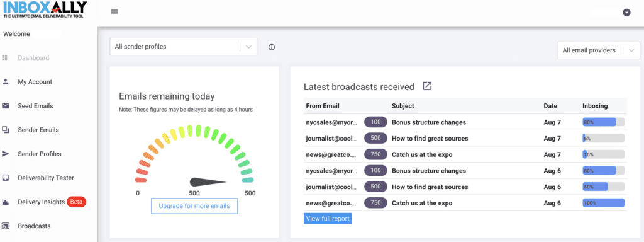Open Deliverability Tester
Viewport: 644px width, 242px height.
tap(46, 178)
